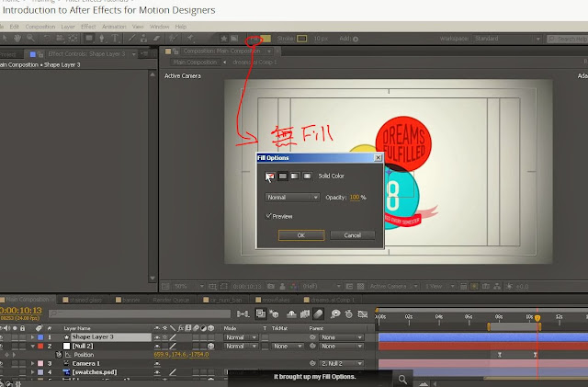This screenshot has height=387, width=588.
Task: Click Cancel in Fill Options dialog
Action: coord(352,235)
